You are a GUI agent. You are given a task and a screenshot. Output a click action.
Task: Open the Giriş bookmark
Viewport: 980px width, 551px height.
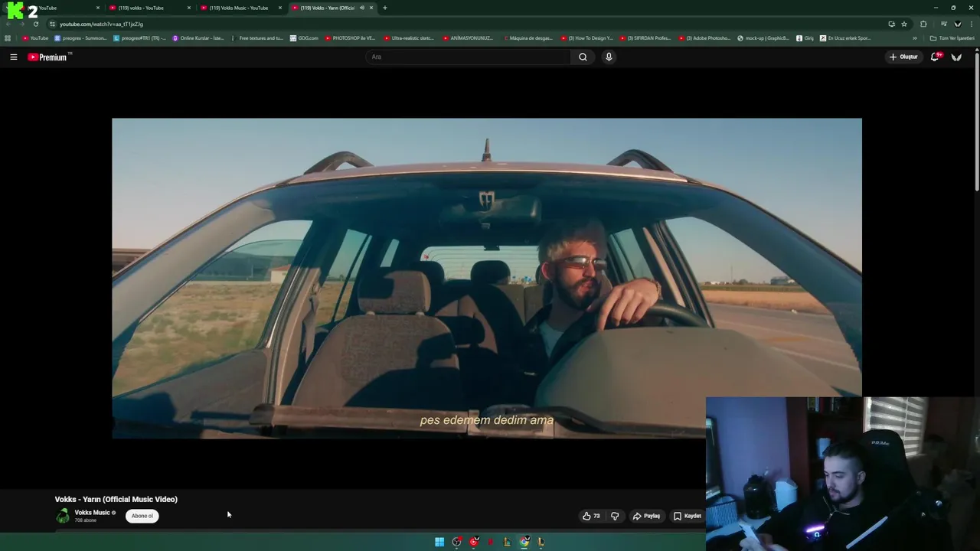pos(805,38)
